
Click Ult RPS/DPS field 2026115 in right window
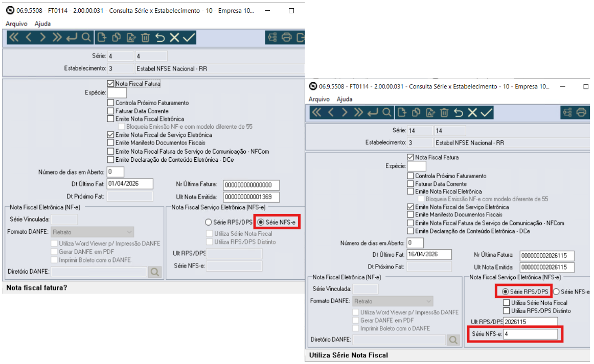531,322
